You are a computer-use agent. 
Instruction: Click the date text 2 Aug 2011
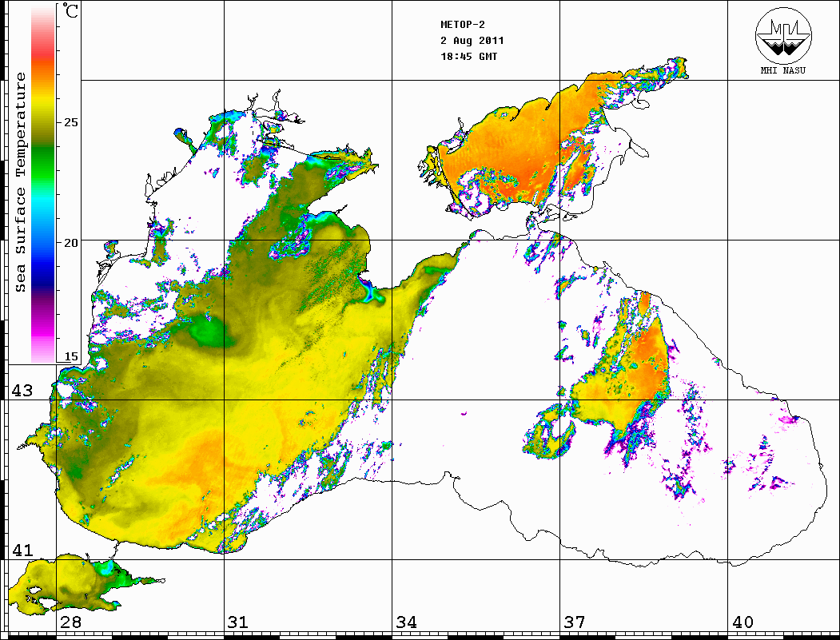click(472, 41)
